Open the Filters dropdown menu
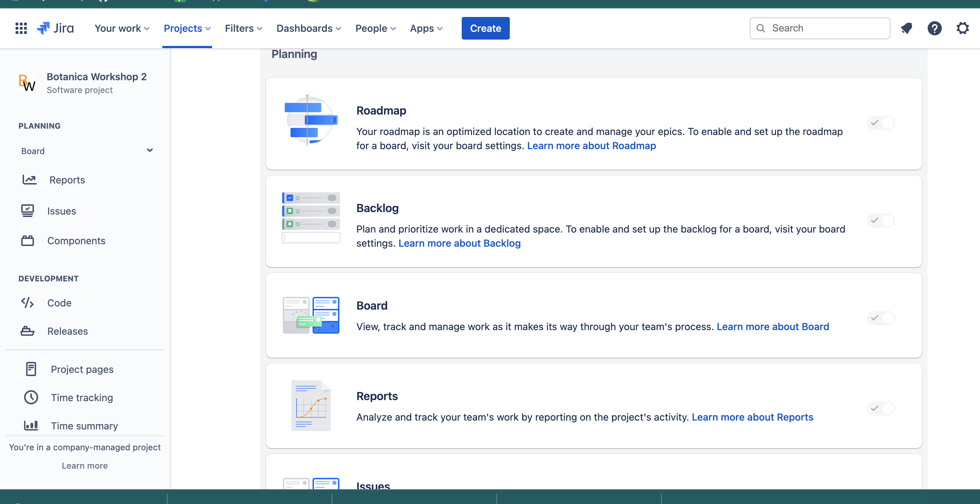This screenshot has height=504, width=980. (244, 28)
